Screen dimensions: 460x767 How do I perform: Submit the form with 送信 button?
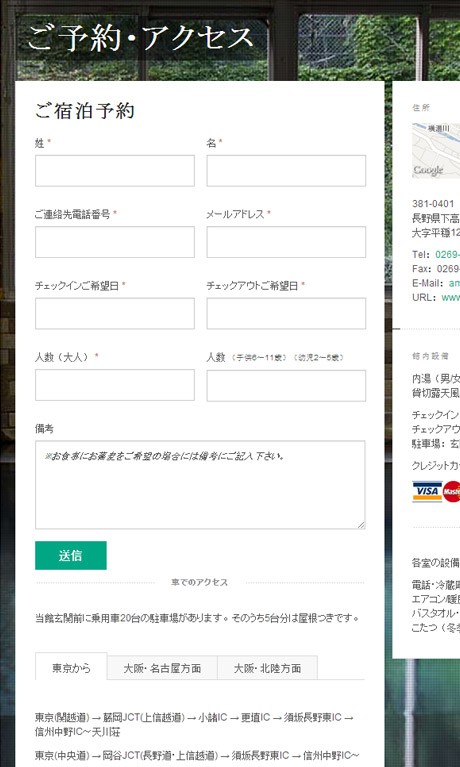(x=70, y=555)
